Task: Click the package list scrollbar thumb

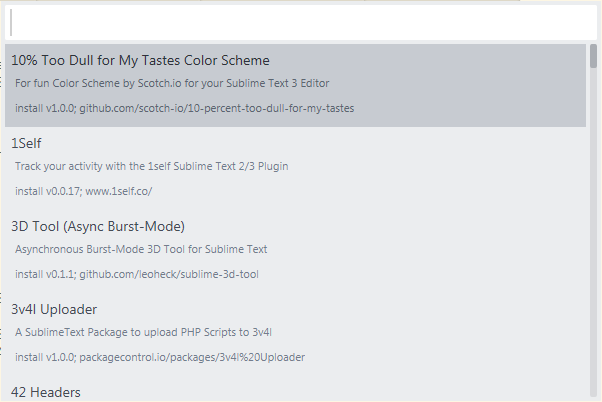Action: point(593,56)
